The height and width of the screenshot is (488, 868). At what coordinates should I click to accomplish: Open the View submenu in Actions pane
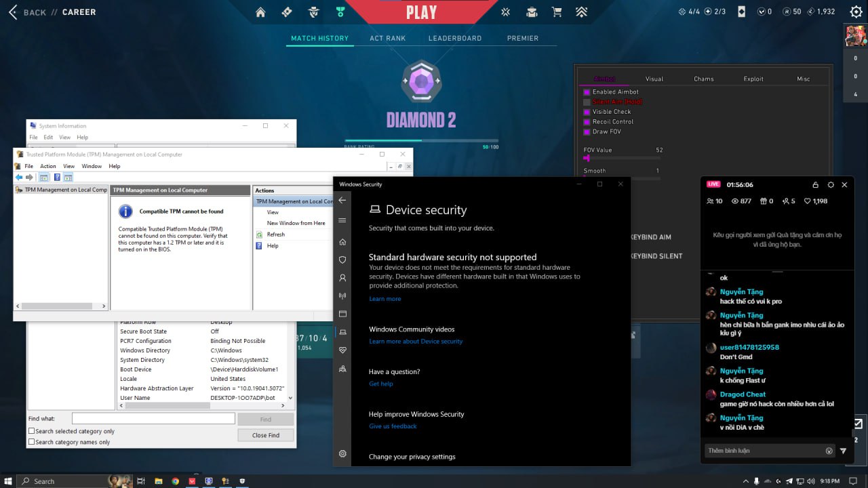click(x=273, y=212)
